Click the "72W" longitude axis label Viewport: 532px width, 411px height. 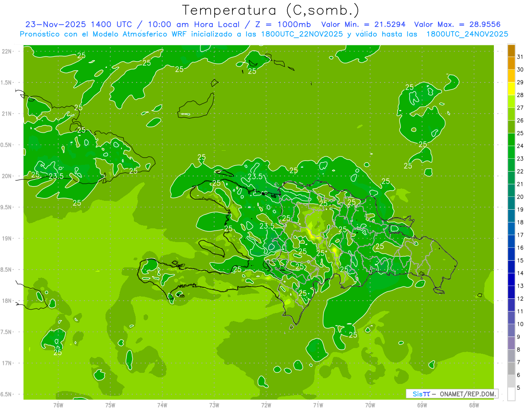pyautogui.click(x=266, y=405)
